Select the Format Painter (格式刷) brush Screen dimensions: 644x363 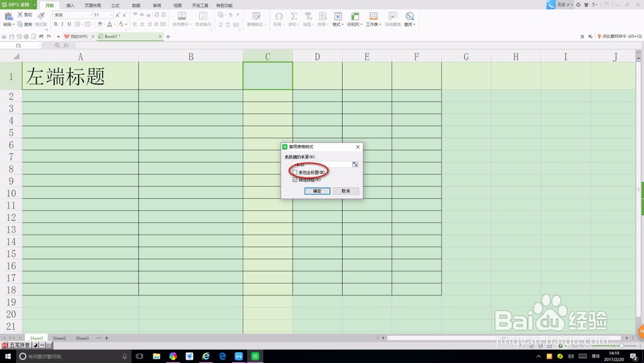point(41,16)
